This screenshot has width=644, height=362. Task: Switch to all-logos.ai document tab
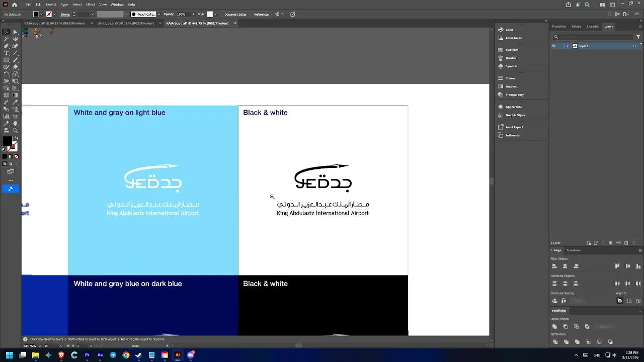pos(126,23)
